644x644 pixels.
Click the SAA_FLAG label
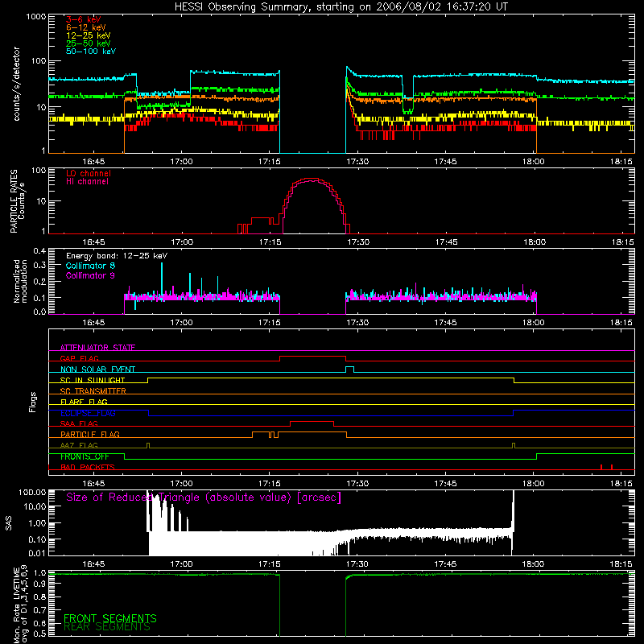click(79, 423)
